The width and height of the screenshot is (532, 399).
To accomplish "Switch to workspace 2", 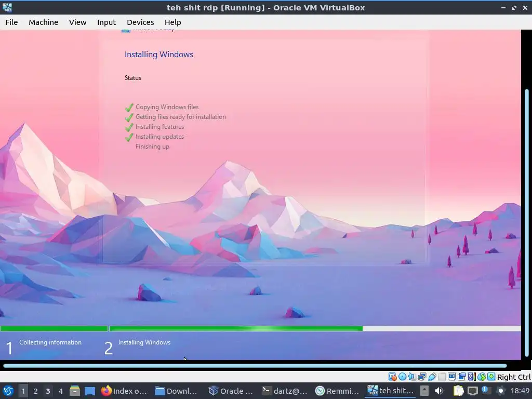I will pos(36,391).
